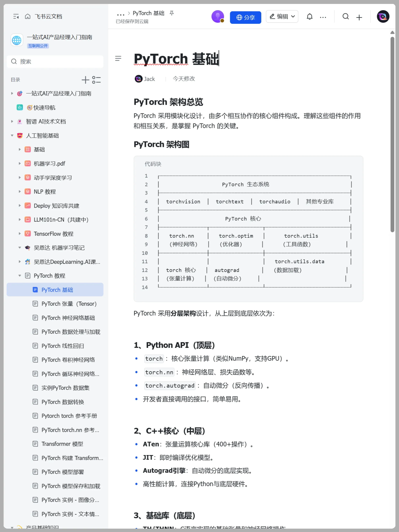Collapse the PyTorch 教程 tree node
Screen dimensions: 399x532
coord(20,276)
